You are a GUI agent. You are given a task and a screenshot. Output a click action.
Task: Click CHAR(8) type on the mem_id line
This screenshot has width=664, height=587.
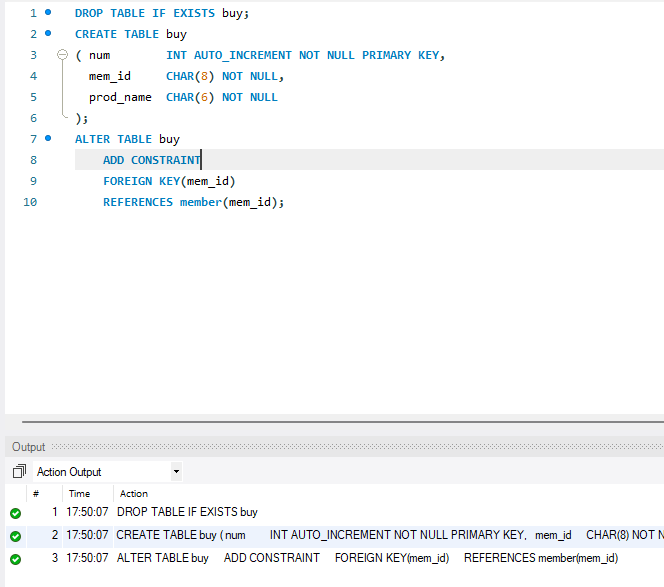[x=190, y=76]
